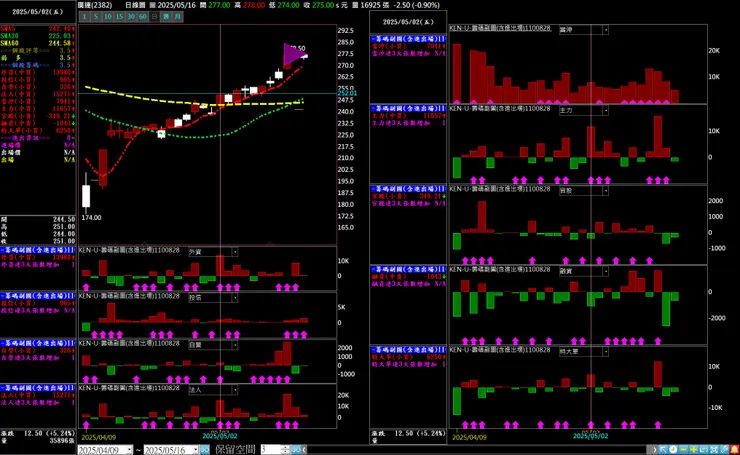Select the 10-minute timeframe button

[108, 17]
